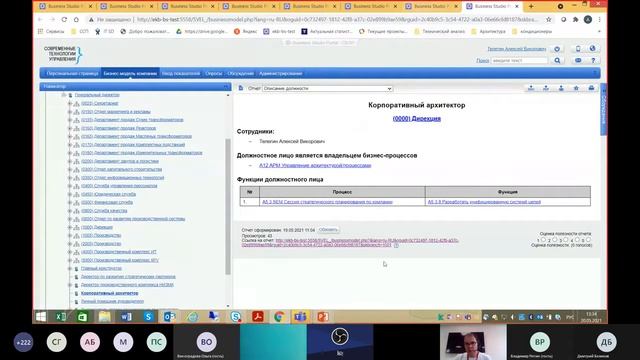Click the printer icon above the report
The width and height of the screenshot is (640, 360).
[591, 88]
